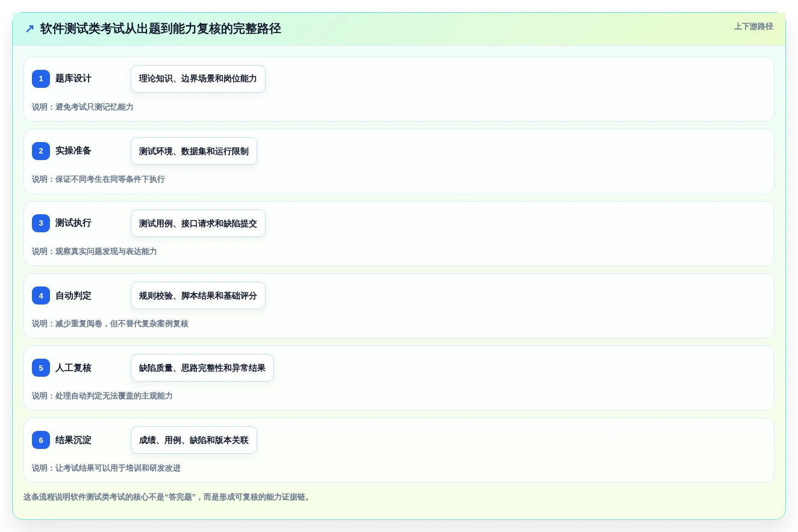This screenshot has height=532, width=798.
Task: Select step number 6 badge
Action: (41, 440)
